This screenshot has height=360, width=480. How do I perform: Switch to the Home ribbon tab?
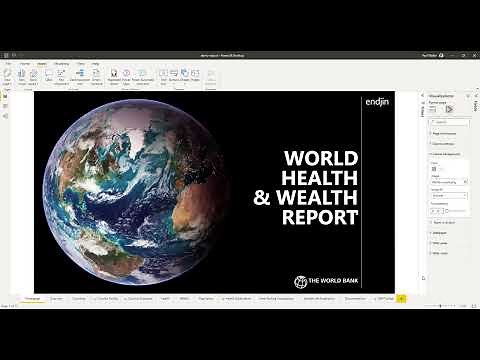point(25,64)
